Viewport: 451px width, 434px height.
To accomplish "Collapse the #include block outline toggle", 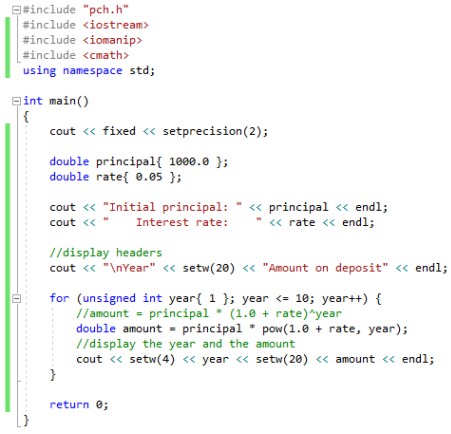I will click(x=16, y=10).
